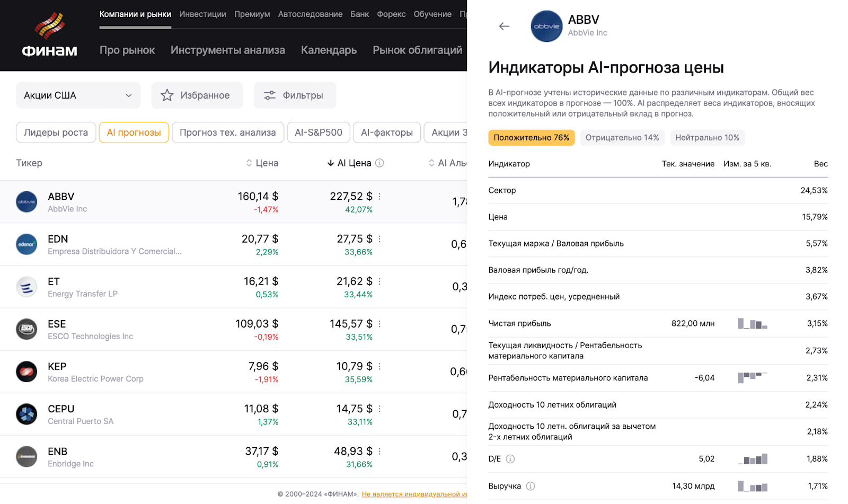Click info icon next to AI Цена

click(x=379, y=163)
